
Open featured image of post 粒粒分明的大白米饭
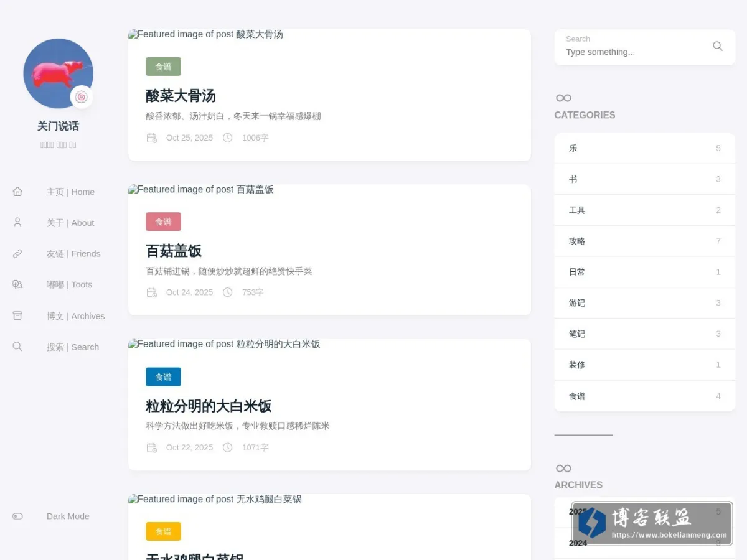[x=224, y=344]
